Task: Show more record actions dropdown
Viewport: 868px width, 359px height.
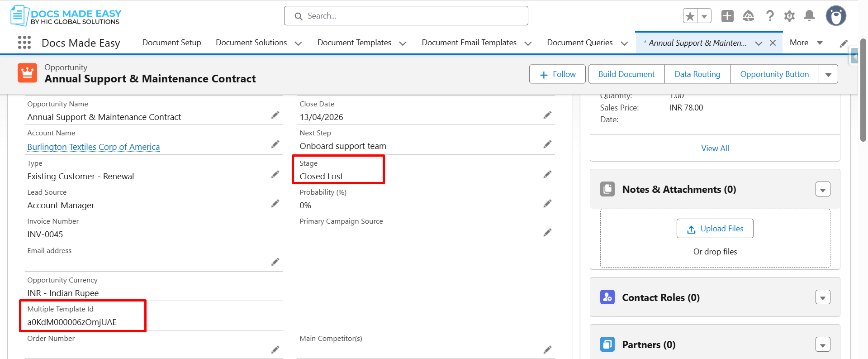Action: (x=829, y=74)
